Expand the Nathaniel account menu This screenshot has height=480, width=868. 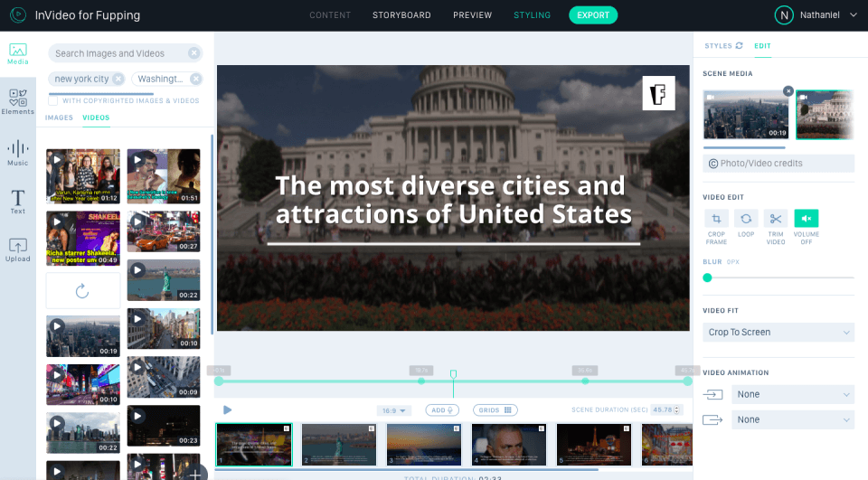coord(853,15)
